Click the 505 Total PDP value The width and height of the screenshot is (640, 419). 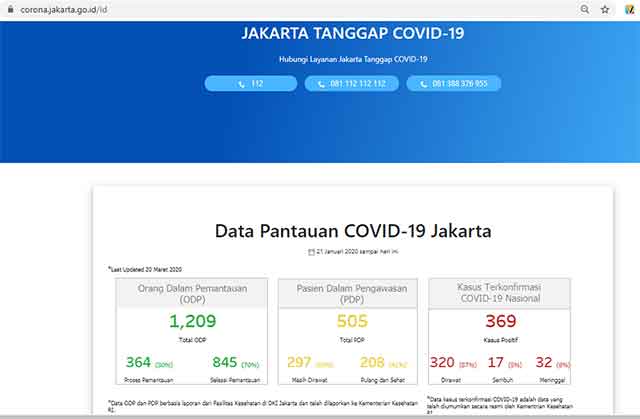tap(352, 321)
